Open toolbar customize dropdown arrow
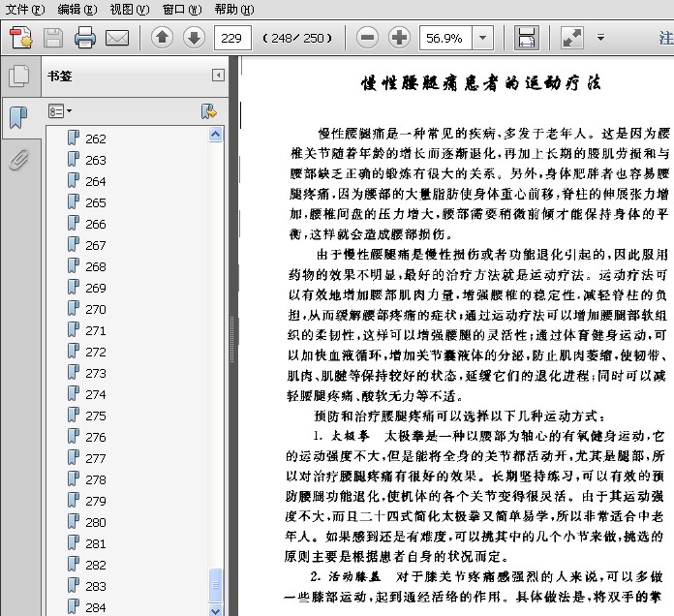 pos(601,38)
